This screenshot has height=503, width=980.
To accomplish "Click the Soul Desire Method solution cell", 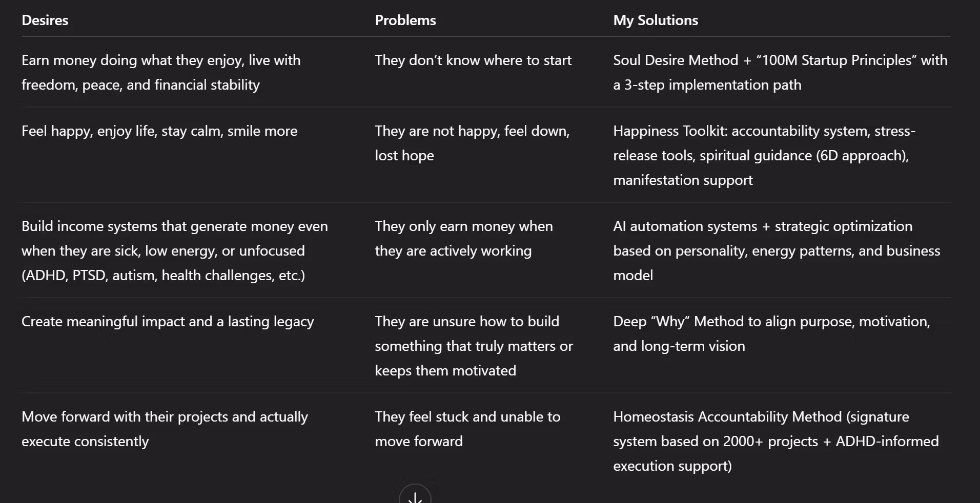I will click(x=780, y=72).
